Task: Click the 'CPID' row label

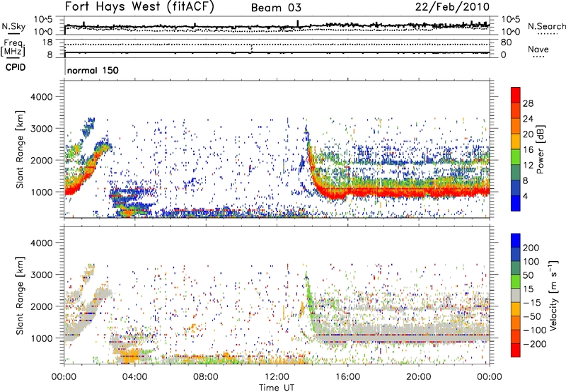Action: coord(16,67)
